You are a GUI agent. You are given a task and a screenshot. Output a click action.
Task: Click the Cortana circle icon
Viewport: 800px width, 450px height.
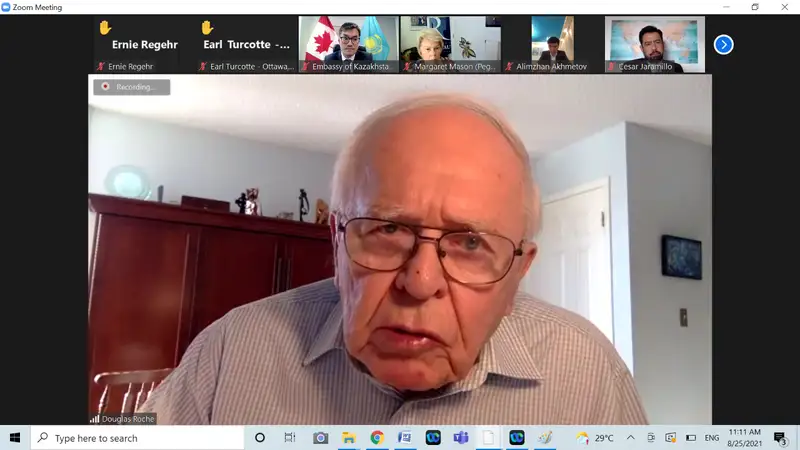pyautogui.click(x=260, y=438)
